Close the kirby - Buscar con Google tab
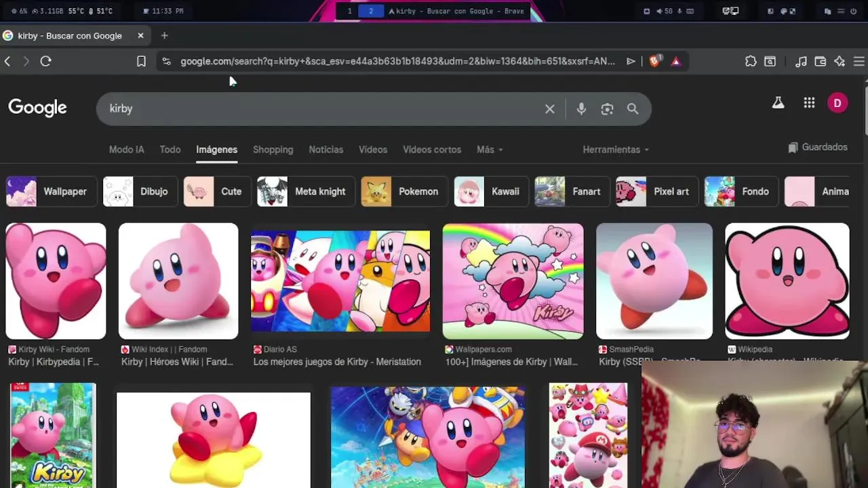The width and height of the screenshot is (868, 488). [140, 36]
